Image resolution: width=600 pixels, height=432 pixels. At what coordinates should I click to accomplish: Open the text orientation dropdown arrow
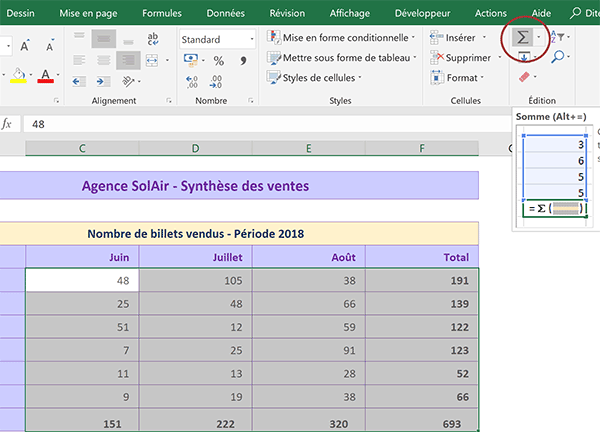coord(139,81)
